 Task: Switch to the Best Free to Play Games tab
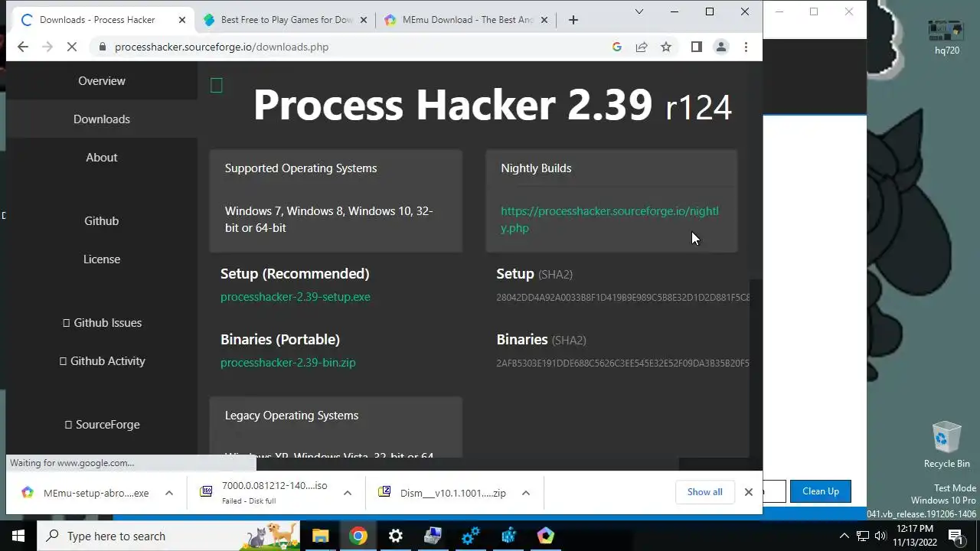point(286,20)
